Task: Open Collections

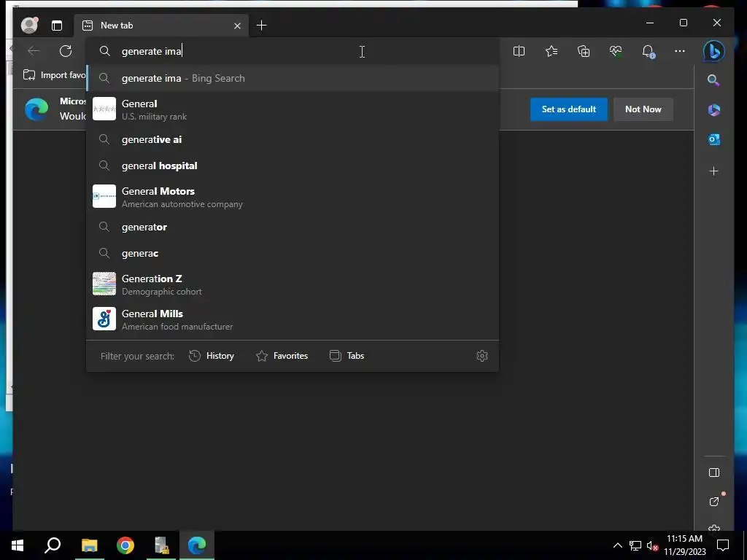Action: point(584,51)
